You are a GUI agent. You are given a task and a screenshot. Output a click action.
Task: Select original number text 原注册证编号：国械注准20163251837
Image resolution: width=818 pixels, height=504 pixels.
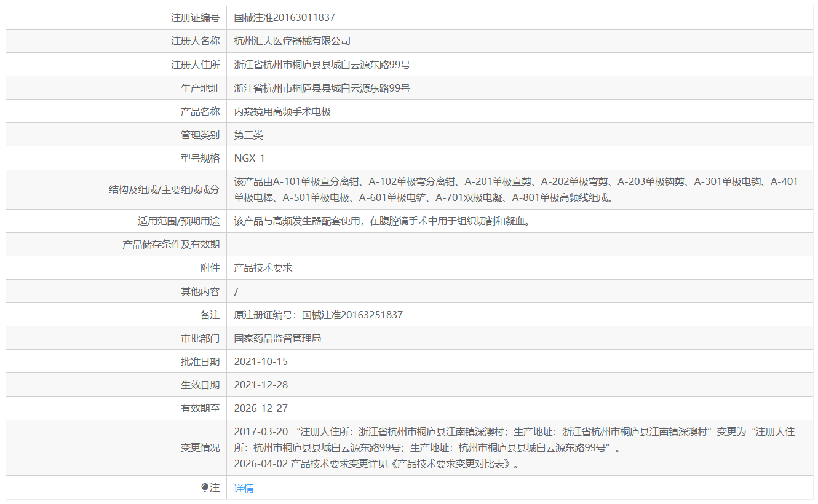[x=319, y=315]
